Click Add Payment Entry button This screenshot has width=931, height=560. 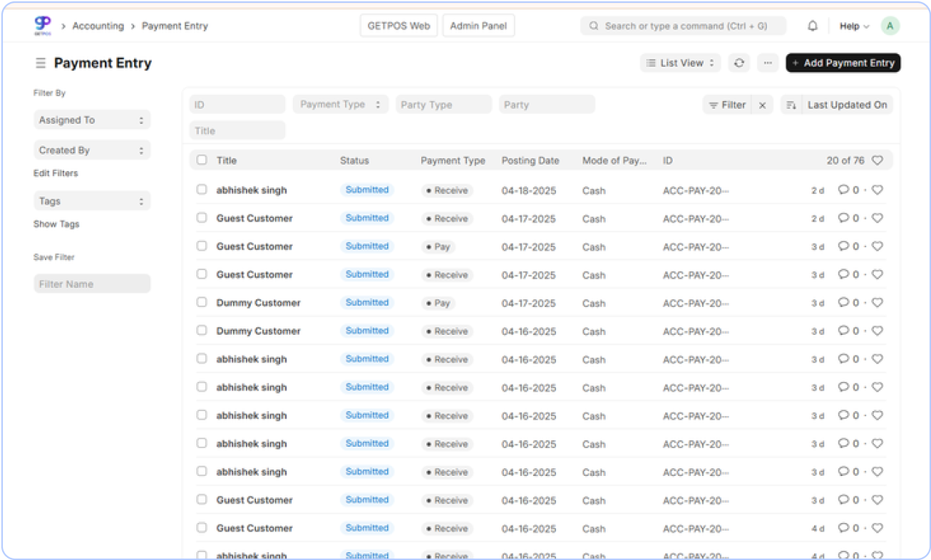tap(843, 63)
